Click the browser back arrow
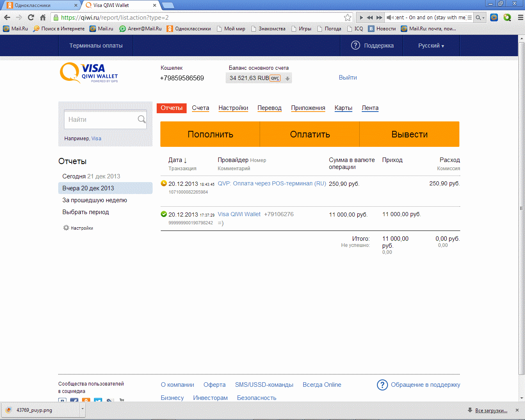This screenshot has height=420, width=525. [7, 17]
